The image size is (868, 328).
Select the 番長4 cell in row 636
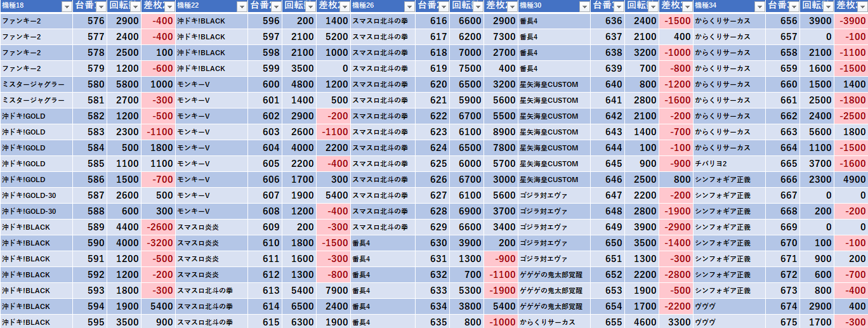(553, 21)
